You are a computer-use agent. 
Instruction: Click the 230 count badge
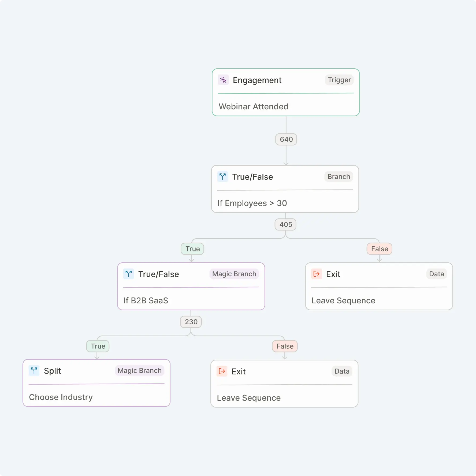click(191, 322)
